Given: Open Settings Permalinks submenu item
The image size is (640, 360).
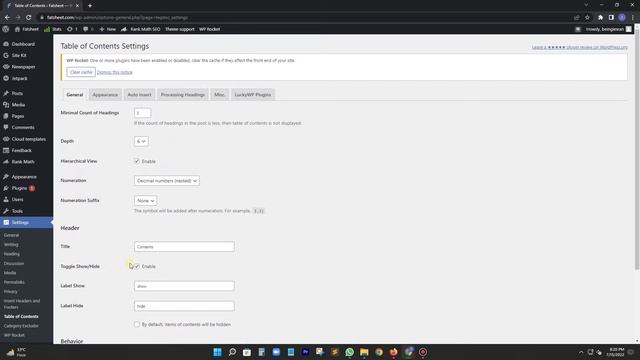Looking at the screenshot, I should coord(14,282).
